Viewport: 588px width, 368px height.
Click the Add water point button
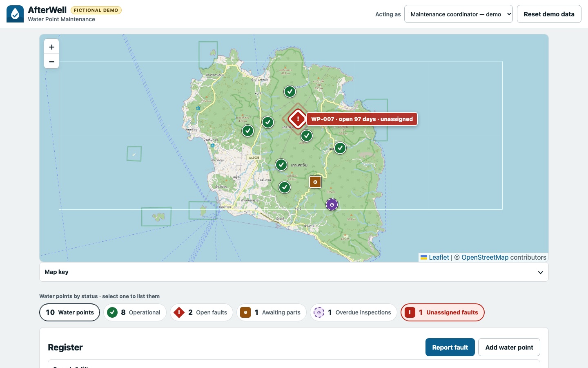coord(509,347)
